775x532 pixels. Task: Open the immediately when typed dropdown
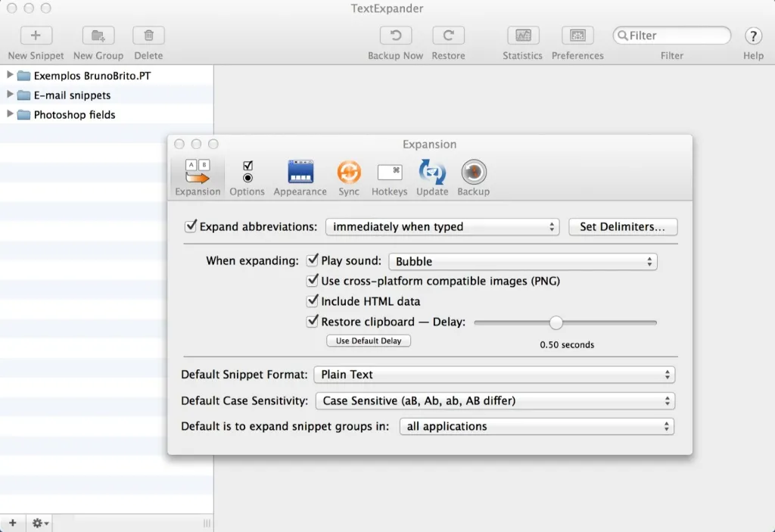[x=442, y=226]
